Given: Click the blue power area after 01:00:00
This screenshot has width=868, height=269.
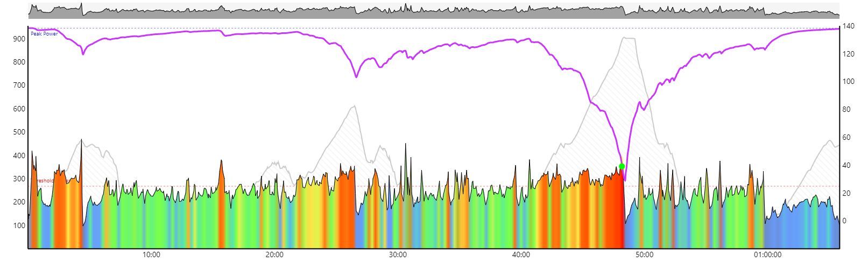Looking at the screenshot, I should pyautogui.click(x=802, y=226).
